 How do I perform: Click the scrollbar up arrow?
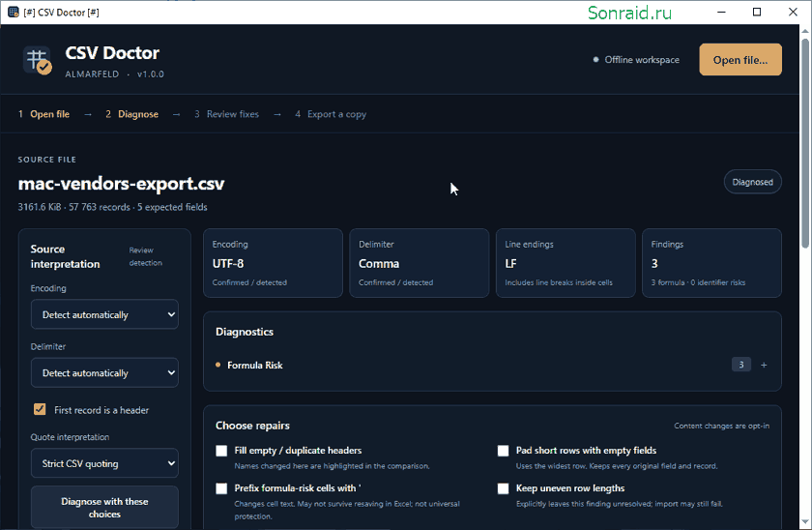[805, 31]
